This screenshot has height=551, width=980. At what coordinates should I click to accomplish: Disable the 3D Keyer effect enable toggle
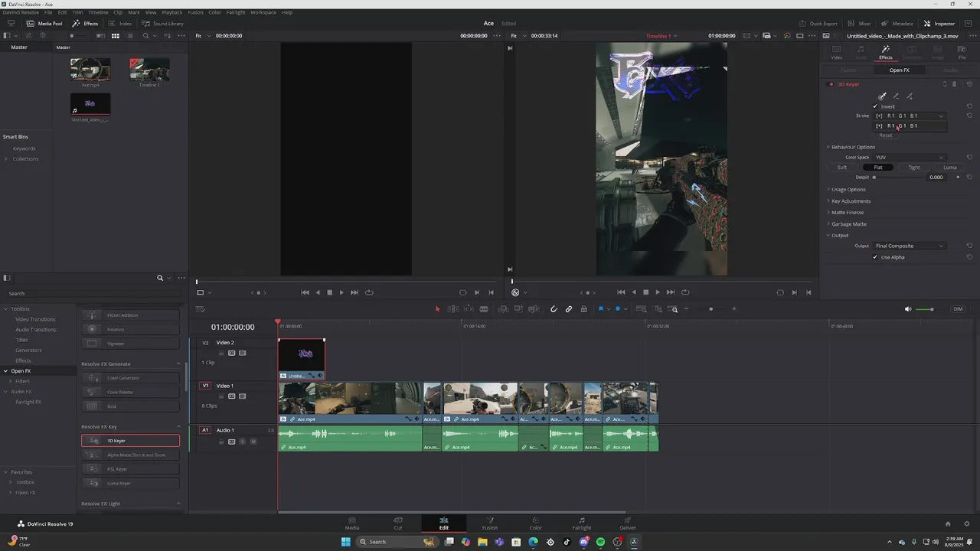click(831, 84)
